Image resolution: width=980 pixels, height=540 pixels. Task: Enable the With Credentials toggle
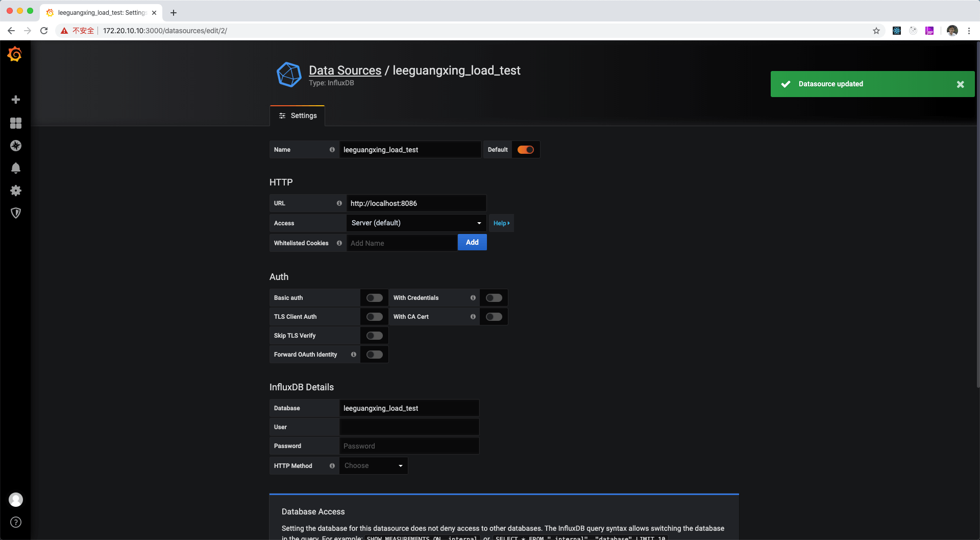[494, 298]
